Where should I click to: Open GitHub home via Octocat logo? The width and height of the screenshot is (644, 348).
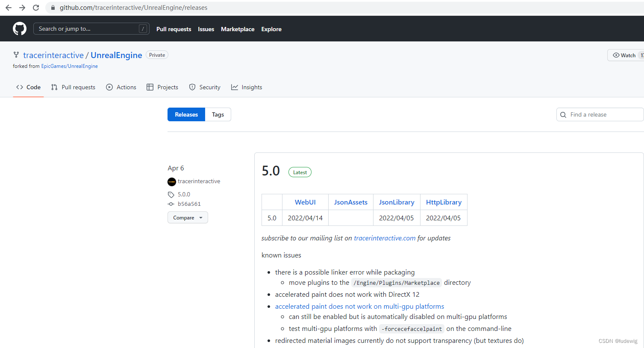coord(20,29)
